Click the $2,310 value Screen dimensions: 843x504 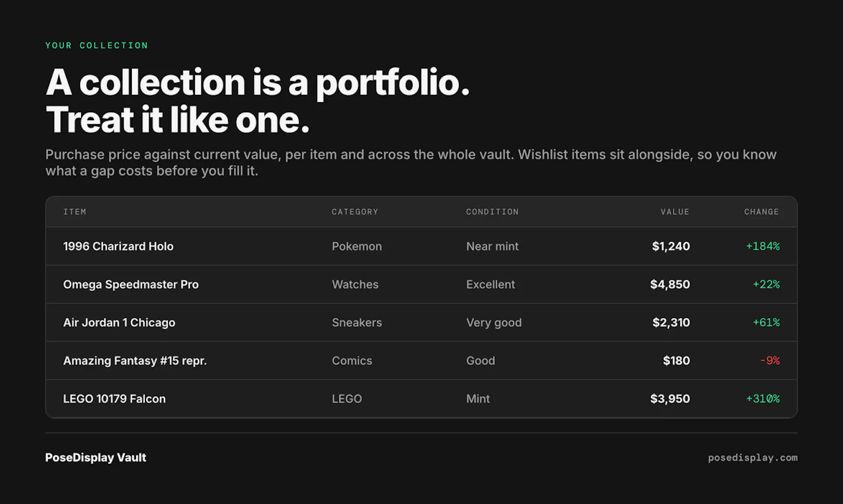671,322
